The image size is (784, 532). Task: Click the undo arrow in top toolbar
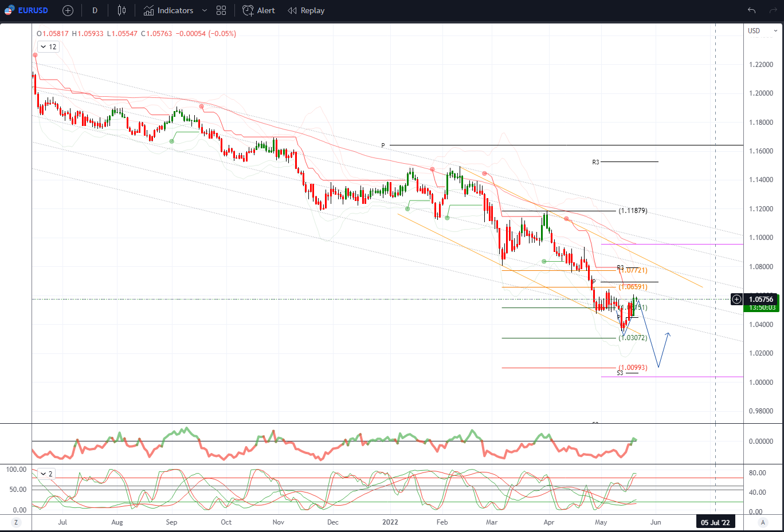pyautogui.click(x=751, y=10)
